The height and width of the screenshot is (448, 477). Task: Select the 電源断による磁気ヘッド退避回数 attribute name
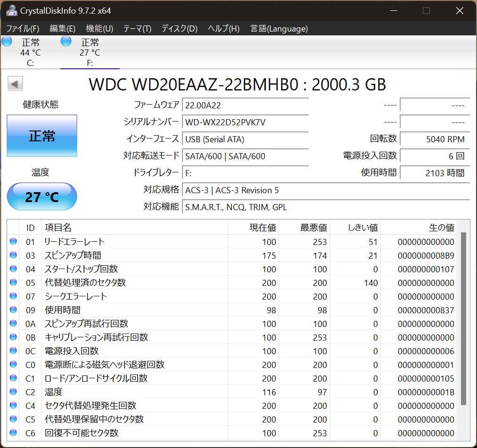(105, 365)
